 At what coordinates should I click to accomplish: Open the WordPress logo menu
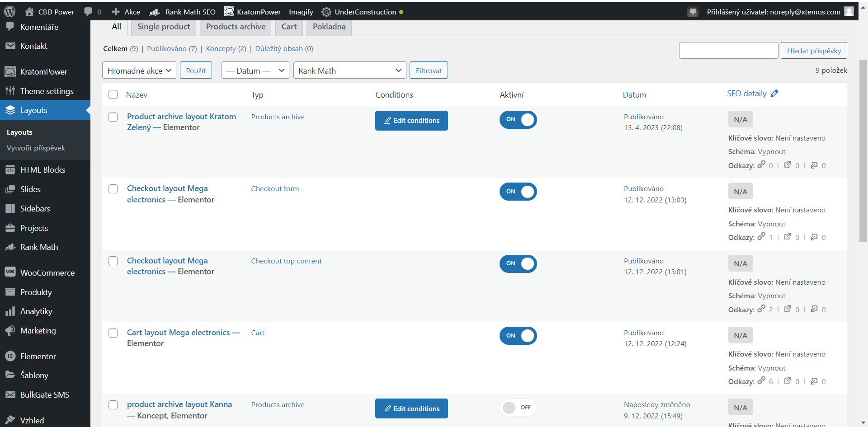click(9, 12)
